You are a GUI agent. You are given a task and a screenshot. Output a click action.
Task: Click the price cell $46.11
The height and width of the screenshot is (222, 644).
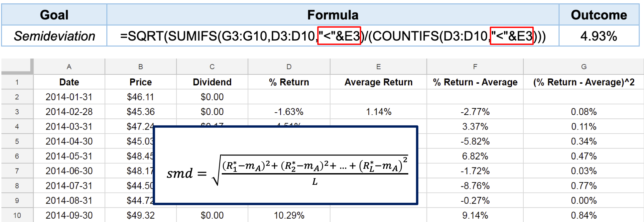click(x=141, y=97)
